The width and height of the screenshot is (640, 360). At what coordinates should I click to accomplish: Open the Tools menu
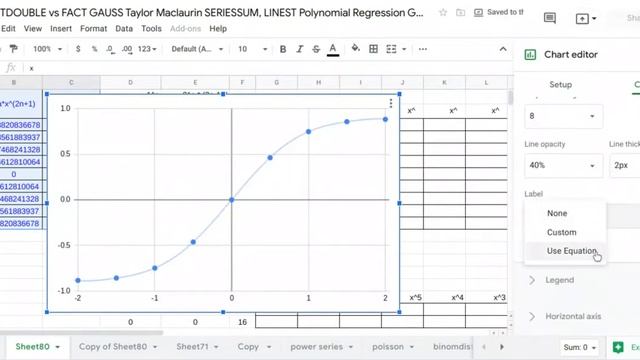(151, 29)
